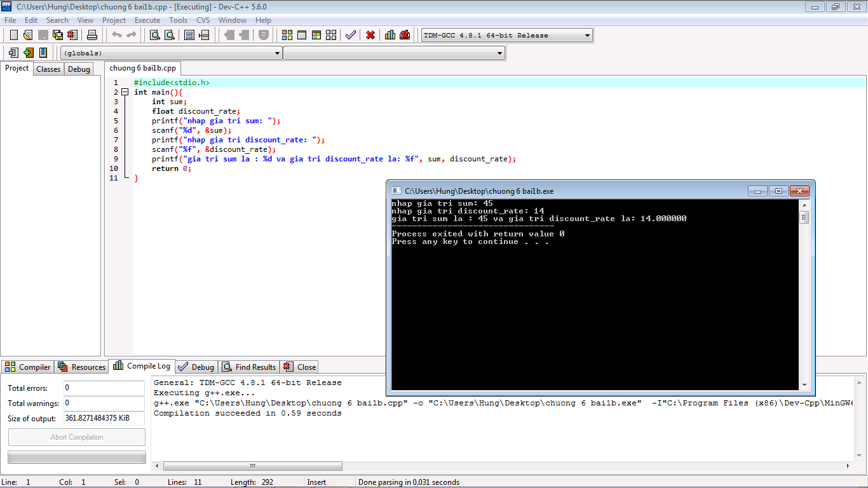Save the file using the Save icon

(42, 35)
